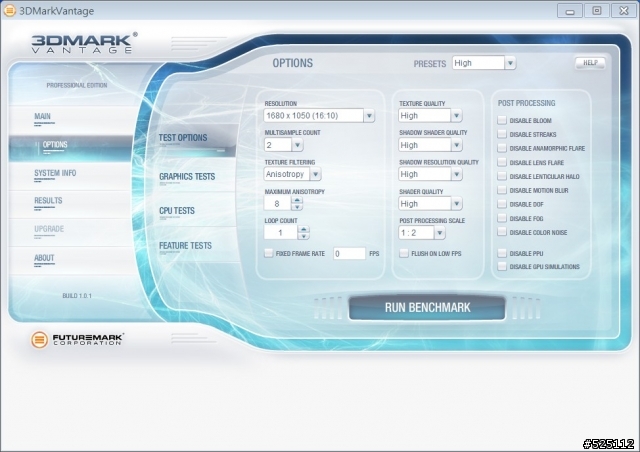Tick the Disable Motion Blur checkbox

502,190
